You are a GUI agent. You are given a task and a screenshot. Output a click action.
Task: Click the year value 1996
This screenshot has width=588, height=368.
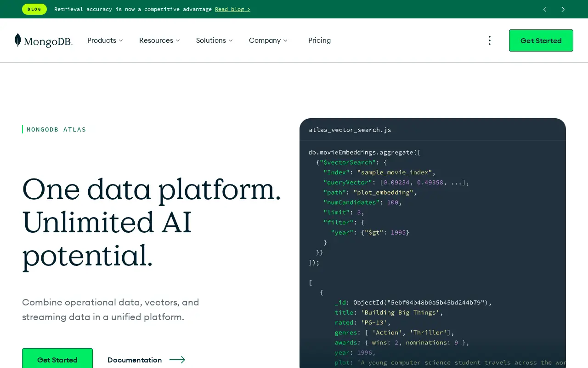point(364,352)
